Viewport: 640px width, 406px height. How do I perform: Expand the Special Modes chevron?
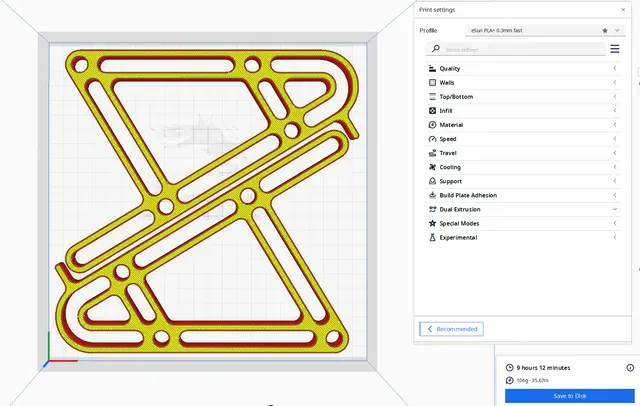click(x=615, y=223)
